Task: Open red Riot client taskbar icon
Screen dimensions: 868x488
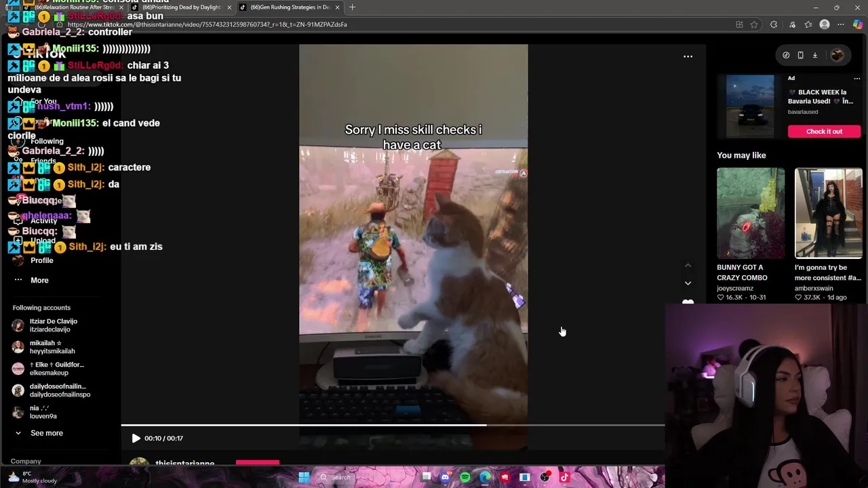Action: [x=505, y=477]
